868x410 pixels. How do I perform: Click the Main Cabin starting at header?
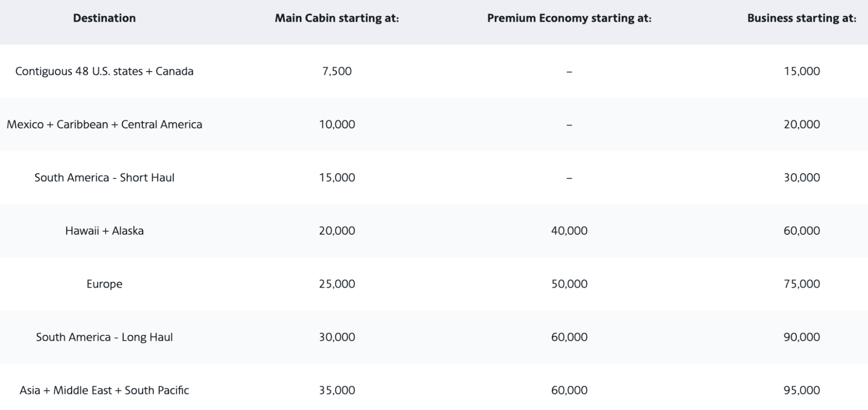(x=337, y=18)
